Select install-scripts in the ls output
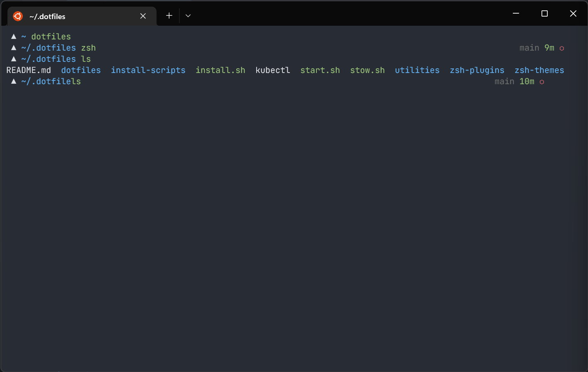Image resolution: width=588 pixels, height=372 pixels. 148,70
